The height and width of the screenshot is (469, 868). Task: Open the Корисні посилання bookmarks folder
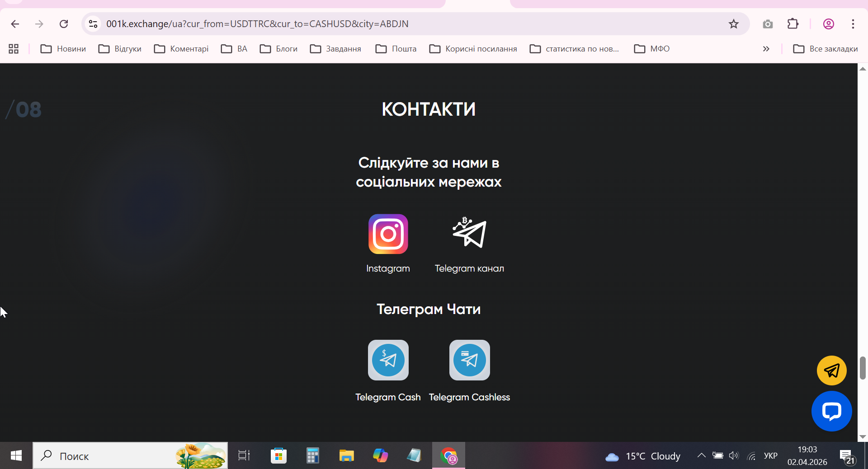(x=473, y=49)
